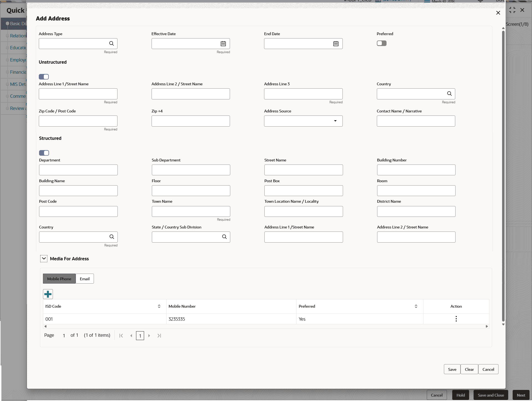This screenshot has height=401, width=532.
Task: Click the State / Country Sub Division search icon
Action: [x=224, y=237]
